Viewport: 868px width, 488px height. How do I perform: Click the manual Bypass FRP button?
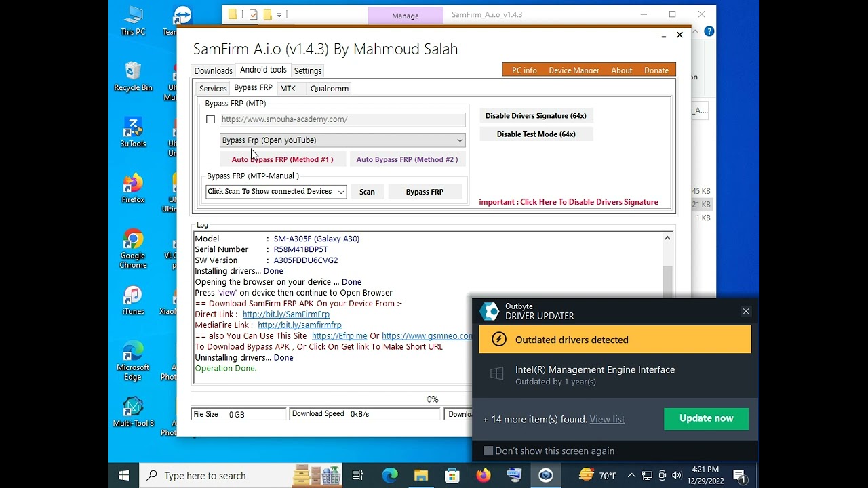[x=425, y=192]
